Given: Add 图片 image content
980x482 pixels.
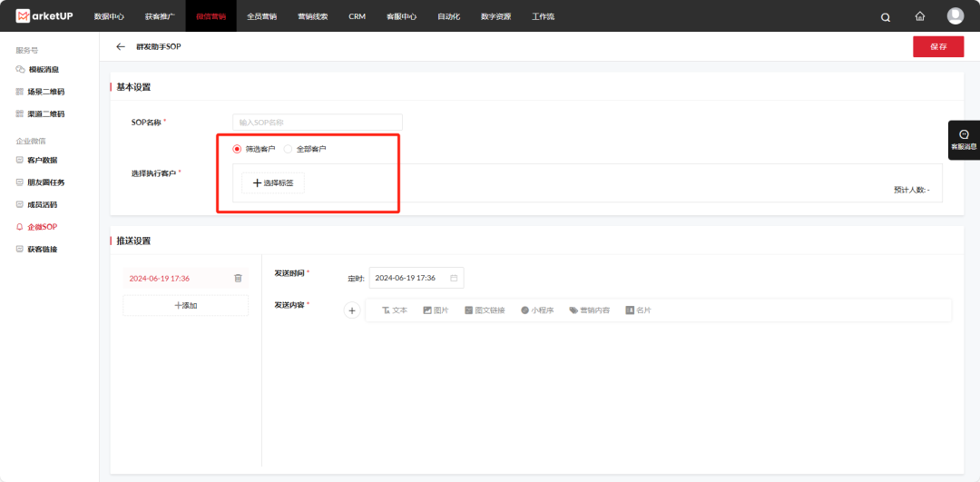Looking at the screenshot, I should (436, 310).
